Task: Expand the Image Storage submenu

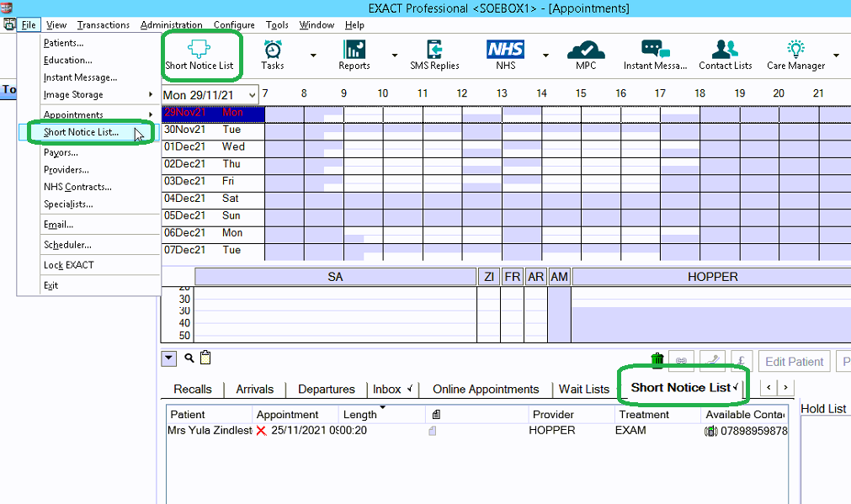Action: 150,94
